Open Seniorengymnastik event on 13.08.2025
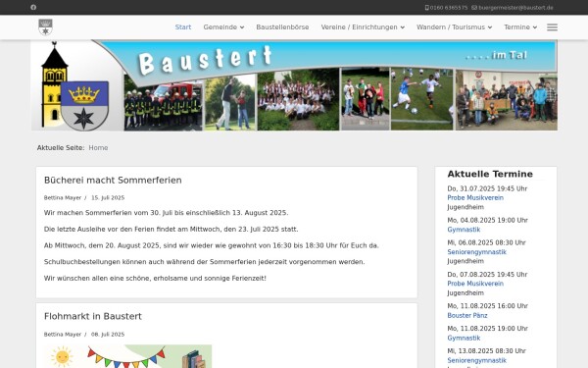 point(476,360)
